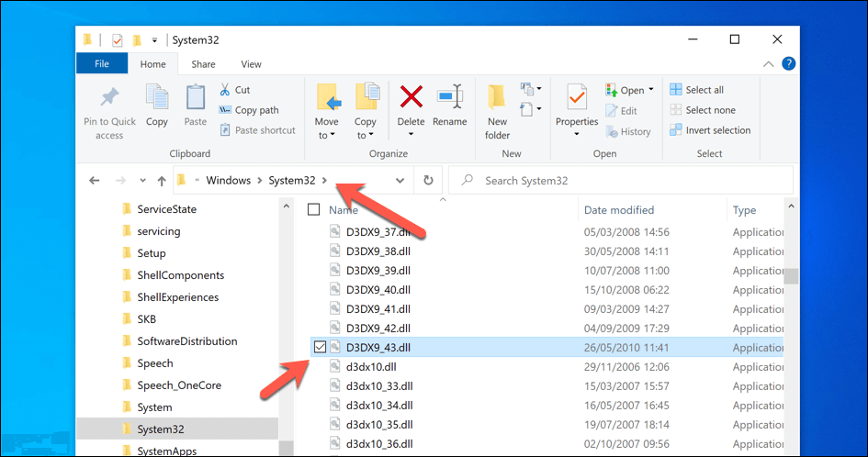Viewport: 868px width, 457px height.
Task: Click the Paste clipboard icon
Action: pos(195,98)
